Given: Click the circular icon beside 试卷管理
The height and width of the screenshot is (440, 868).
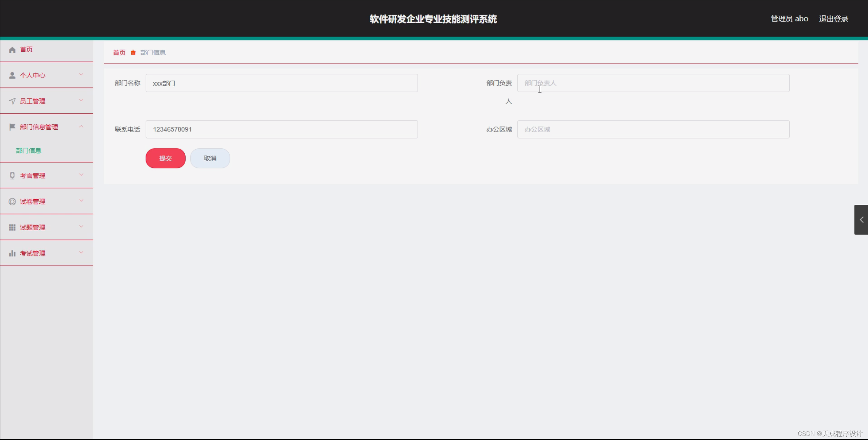Looking at the screenshot, I should pyautogui.click(x=12, y=202).
